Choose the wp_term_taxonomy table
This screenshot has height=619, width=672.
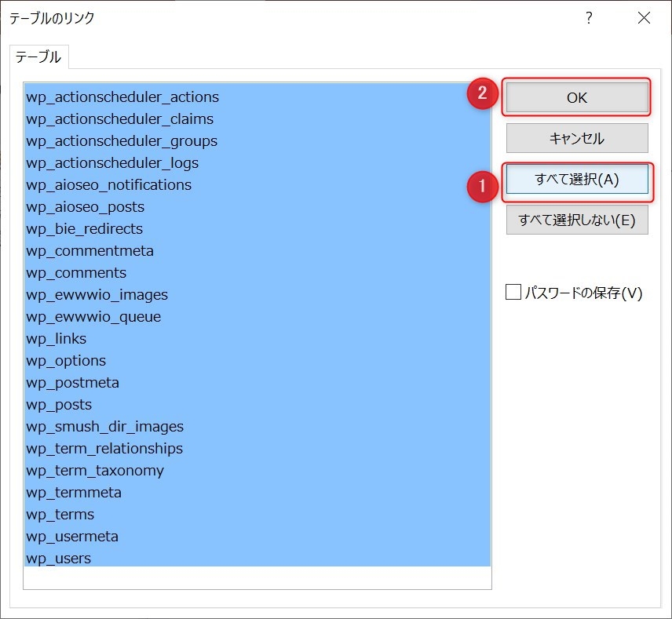[x=95, y=471]
